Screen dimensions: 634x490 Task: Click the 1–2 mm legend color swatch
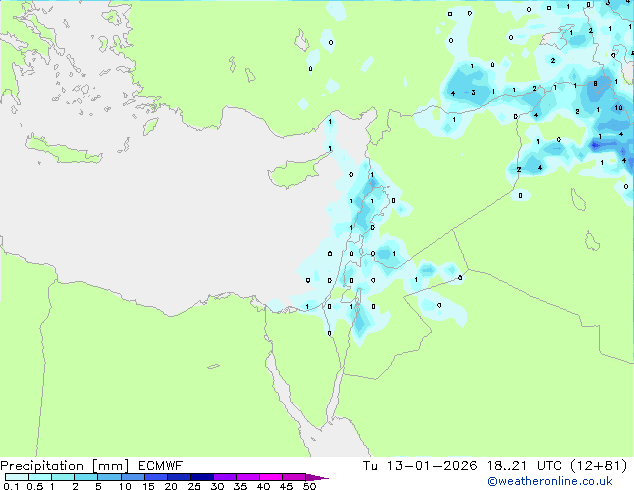point(63,477)
